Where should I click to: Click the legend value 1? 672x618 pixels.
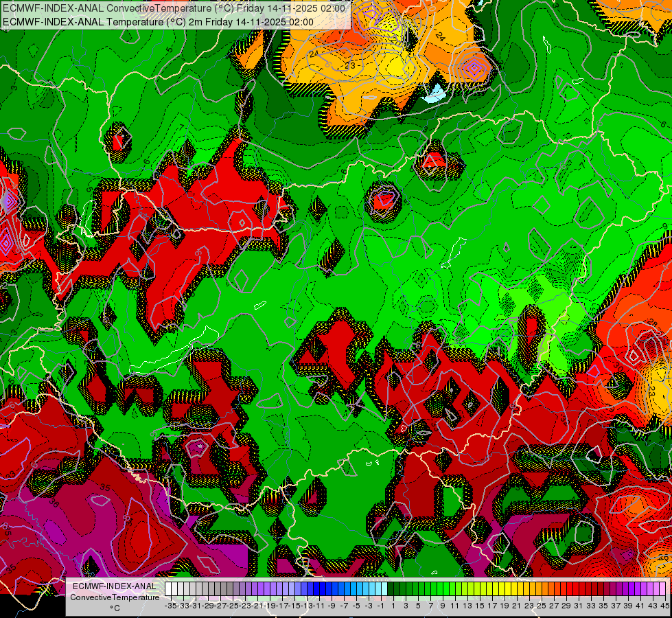click(393, 606)
